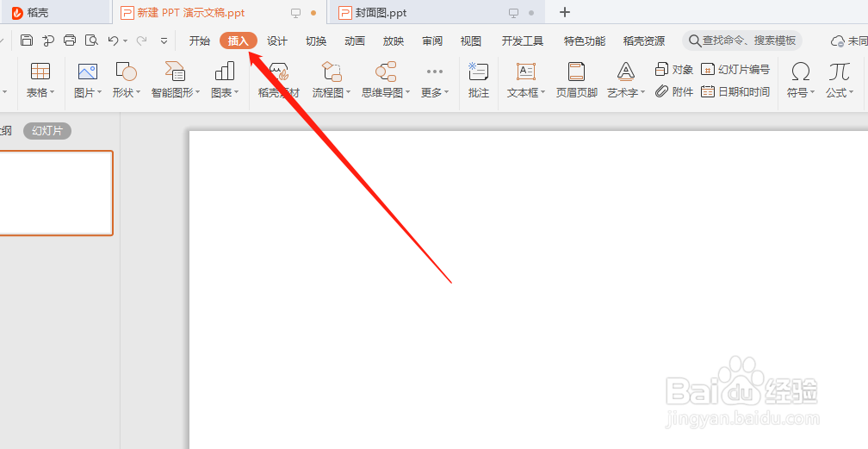This screenshot has height=449, width=868.
Task: Open Print Preview icon
Action: [x=91, y=40]
